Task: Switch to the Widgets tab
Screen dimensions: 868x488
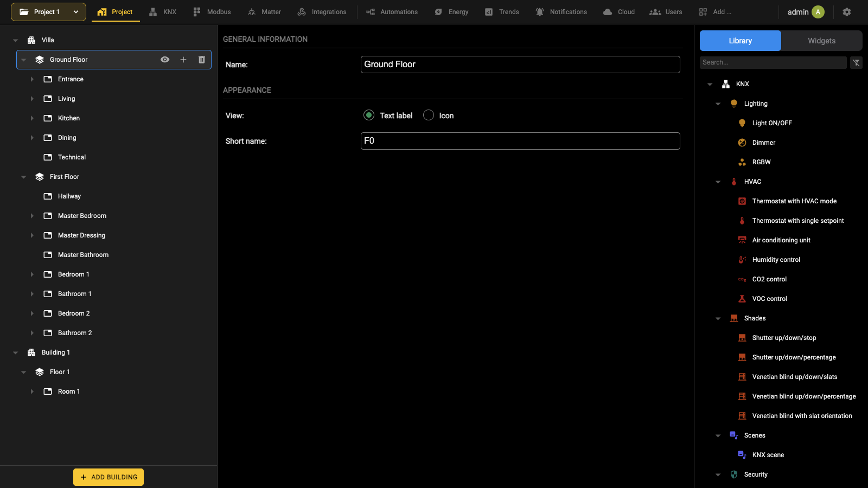Action: [x=821, y=41]
